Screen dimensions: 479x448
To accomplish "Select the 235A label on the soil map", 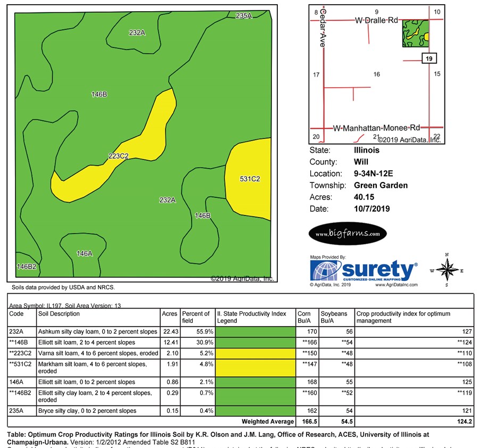I will click(x=243, y=15).
